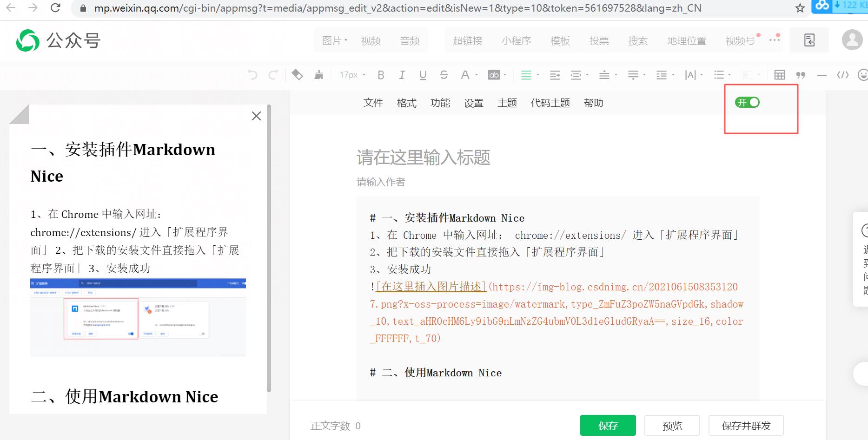Screen dimensions: 868x440
Task: Expand the text alignment dropdown arrow
Action: (x=538, y=75)
